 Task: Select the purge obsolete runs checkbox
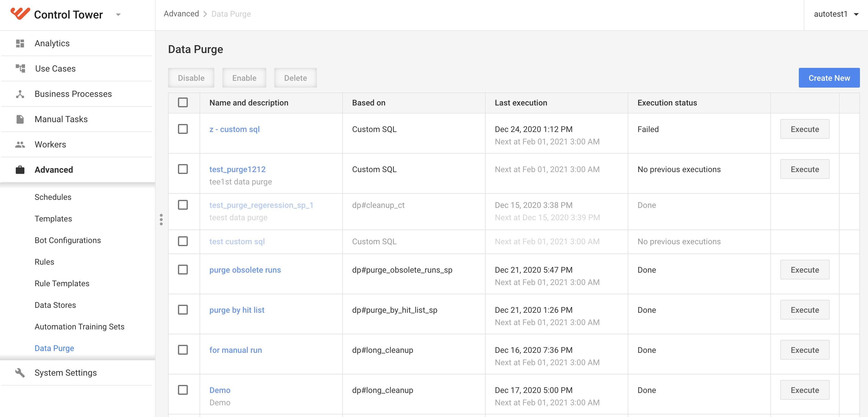click(183, 270)
